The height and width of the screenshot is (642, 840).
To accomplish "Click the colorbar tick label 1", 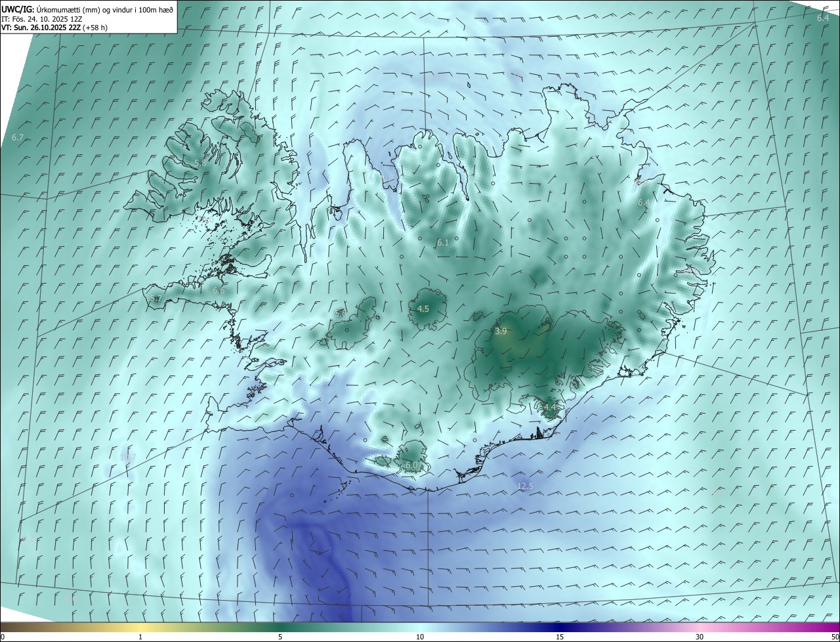I will (140, 637).
